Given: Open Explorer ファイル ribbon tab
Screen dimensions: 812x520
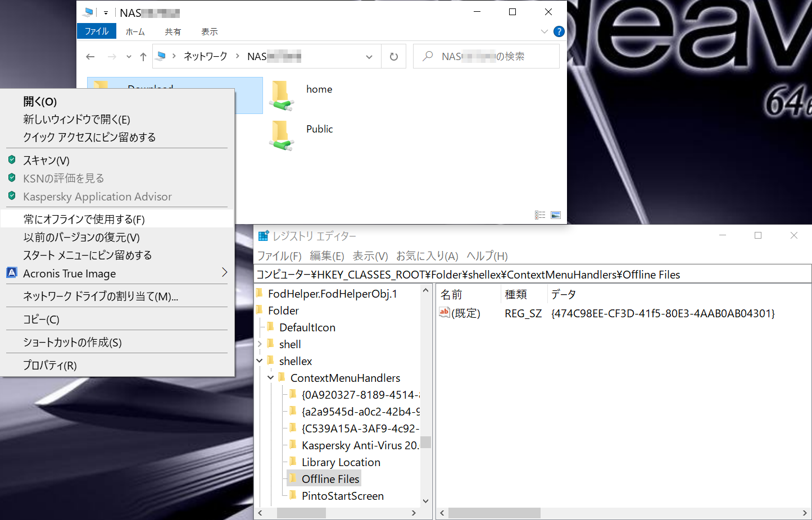Looking at the screenshot, I should pos(97,31).
